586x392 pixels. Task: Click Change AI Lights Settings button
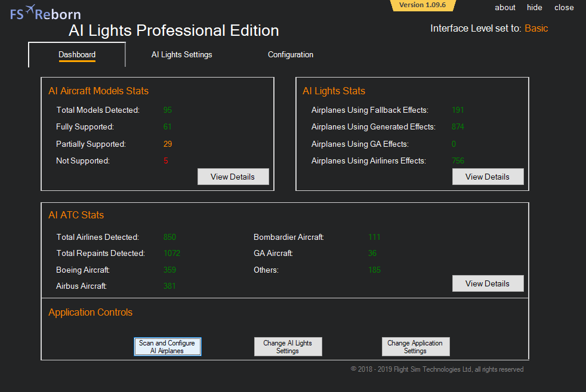pyautogui.click(x=288, y=347)
